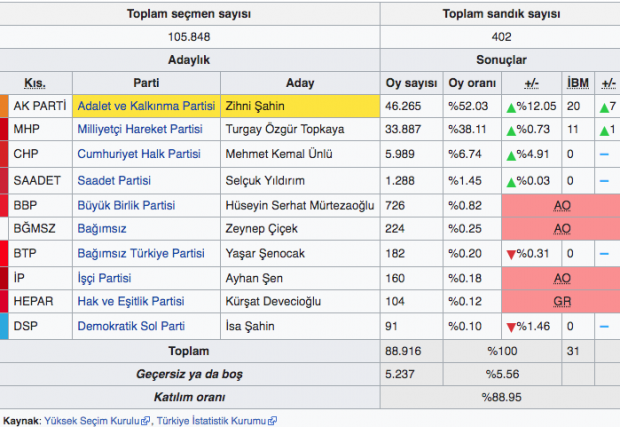This screenshot has height=427, width=620.
Task: Click the AO link in BBP row
Action: pyautogui.click(x=561, y=204)
